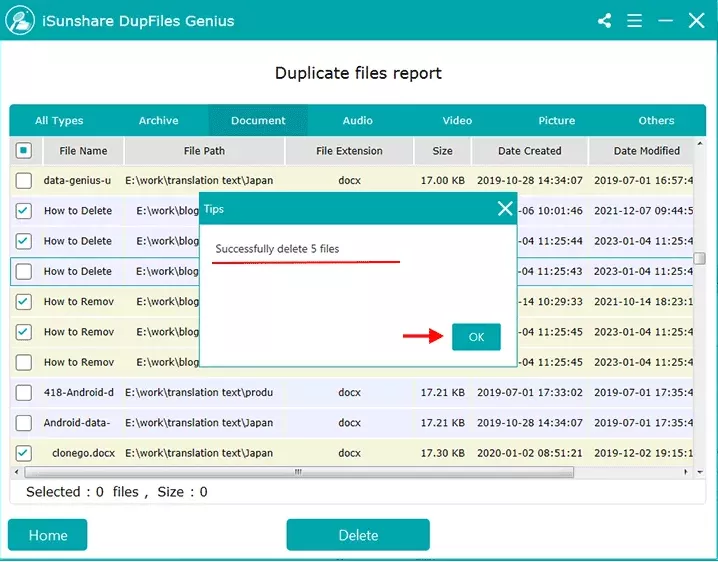Select the clonego.docx file name
The image size is (718, 562).
[x=83, y=453]
